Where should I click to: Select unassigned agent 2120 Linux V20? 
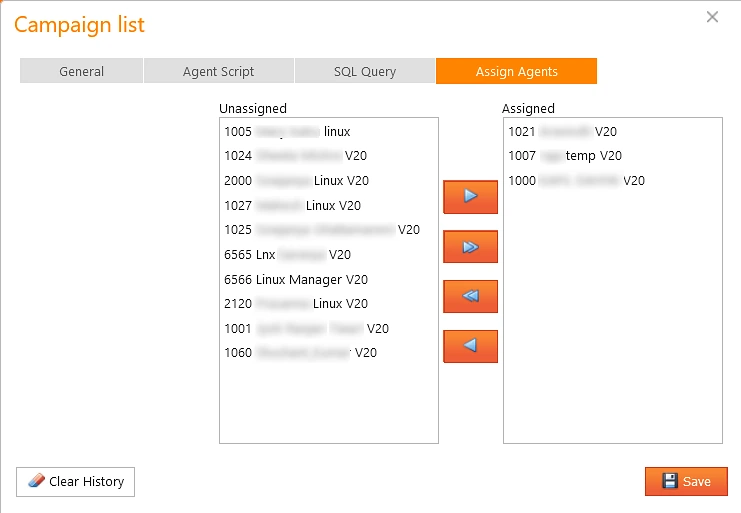[328, 303]
